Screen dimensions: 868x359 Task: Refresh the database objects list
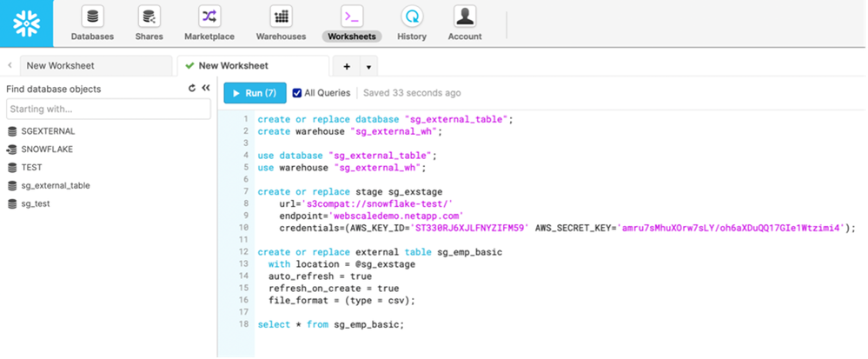[x=192, y=88]
